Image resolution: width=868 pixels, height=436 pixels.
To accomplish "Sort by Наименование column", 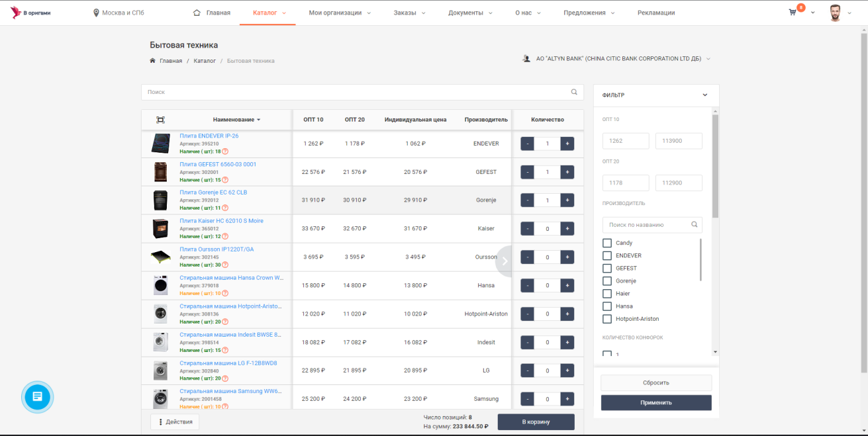I will [236, 120].
